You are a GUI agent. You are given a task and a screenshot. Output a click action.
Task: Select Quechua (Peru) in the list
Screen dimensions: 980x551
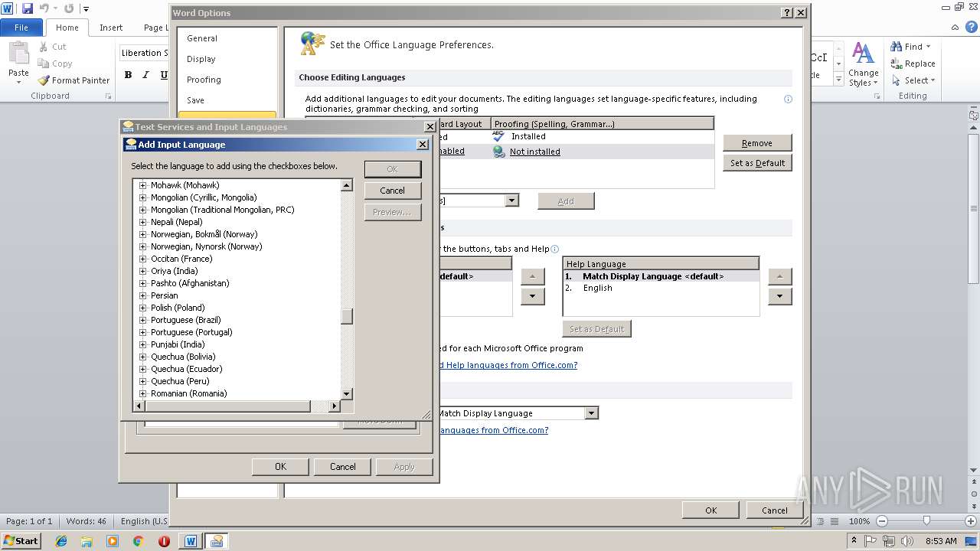180,381
